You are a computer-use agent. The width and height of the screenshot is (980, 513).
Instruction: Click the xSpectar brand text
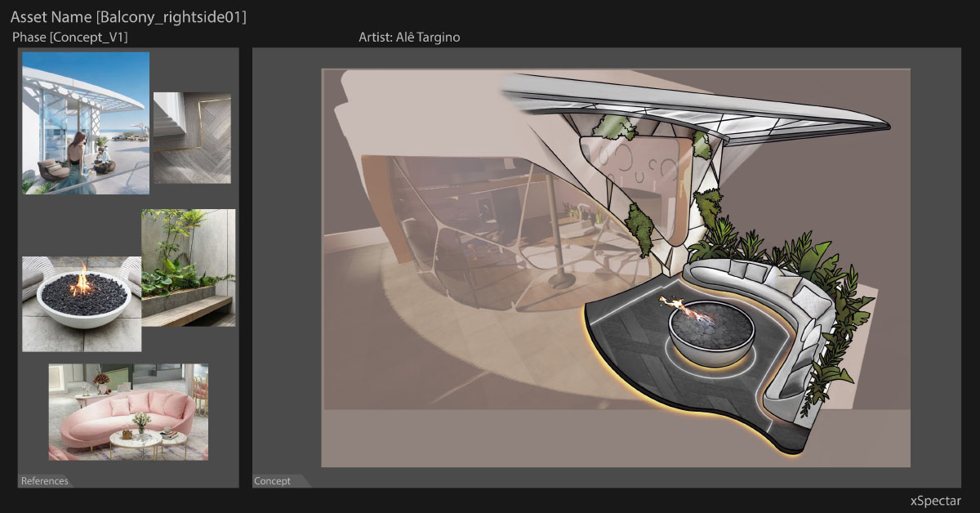[x=935, y=500]
